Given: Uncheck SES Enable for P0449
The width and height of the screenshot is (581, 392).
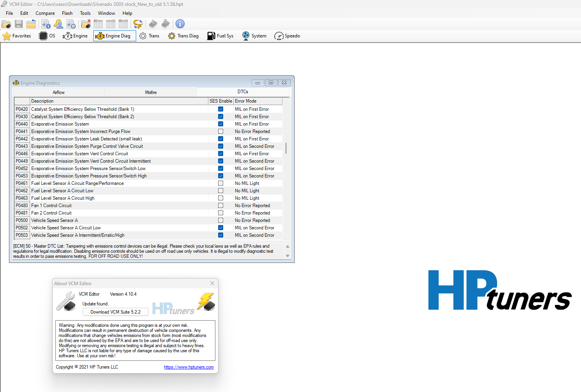Looking at the screenshot, I should point(220,161).
